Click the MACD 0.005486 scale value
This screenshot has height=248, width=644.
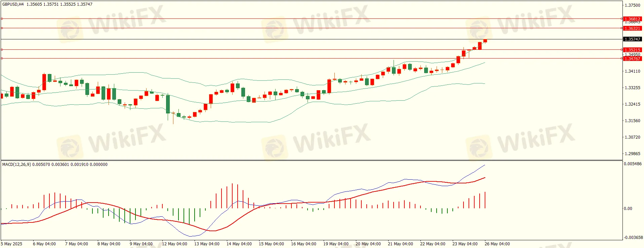point(633,164)
